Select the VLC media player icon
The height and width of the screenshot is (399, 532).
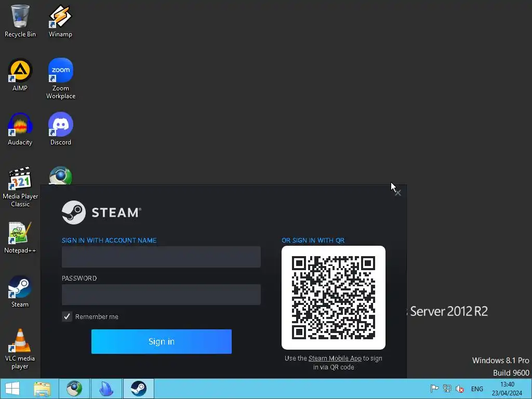20,349
